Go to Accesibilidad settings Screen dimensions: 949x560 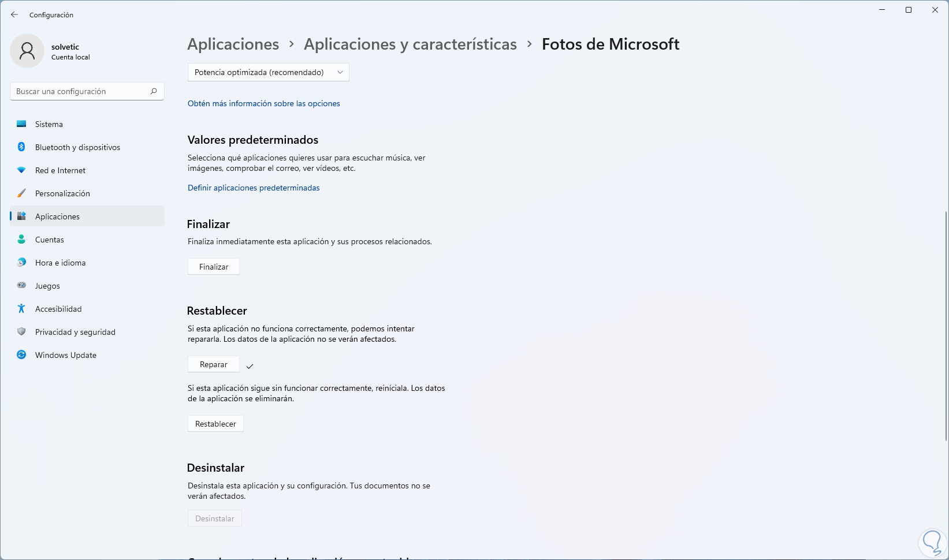click(87, 309)
